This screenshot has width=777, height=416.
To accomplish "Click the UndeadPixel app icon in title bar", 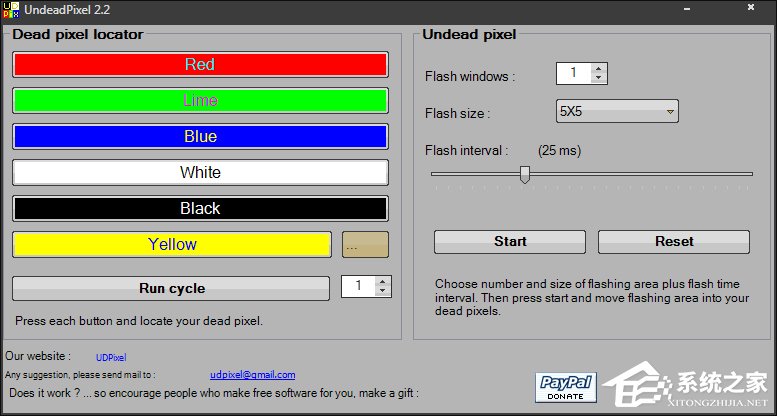I will [x=10, y=10].
